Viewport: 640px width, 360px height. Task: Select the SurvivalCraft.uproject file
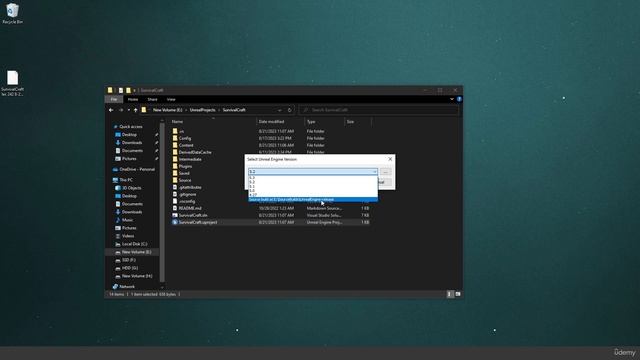(198, 222)
